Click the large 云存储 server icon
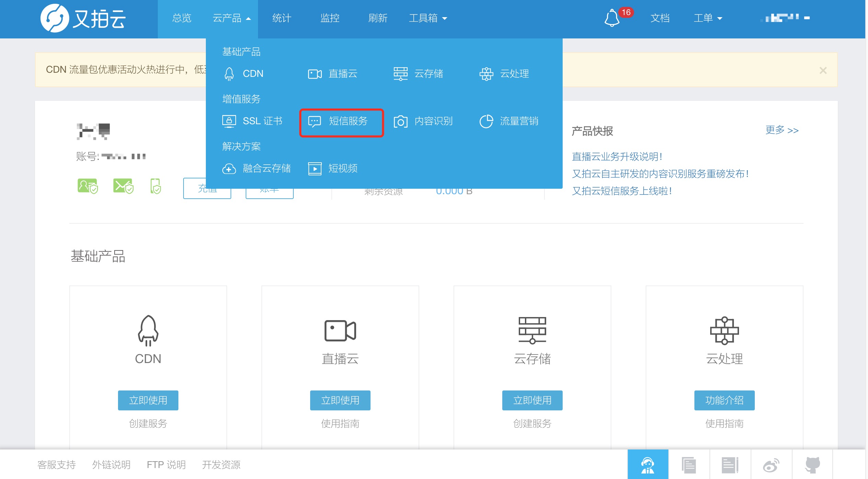The image size is (868, 479). pyautogui.click(x=532, y=330)
